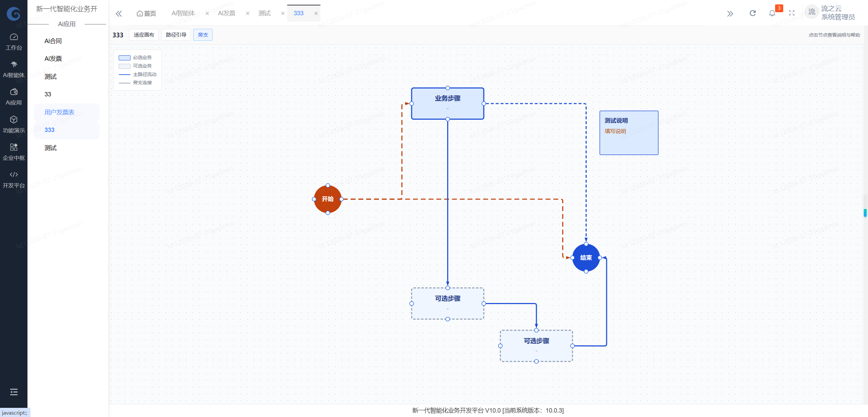Click the 适应画布 button
Viewport: 868px width, 417px height.
pos(144,35)
